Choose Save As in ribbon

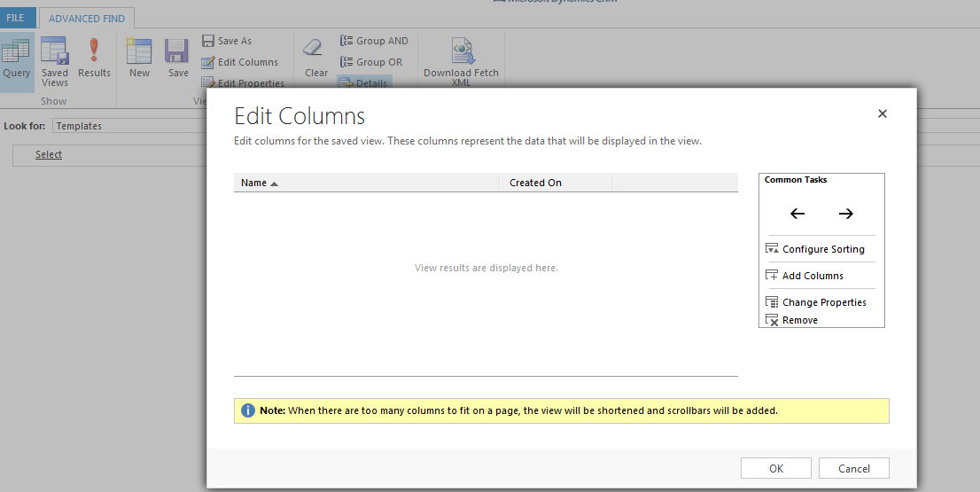227,41
